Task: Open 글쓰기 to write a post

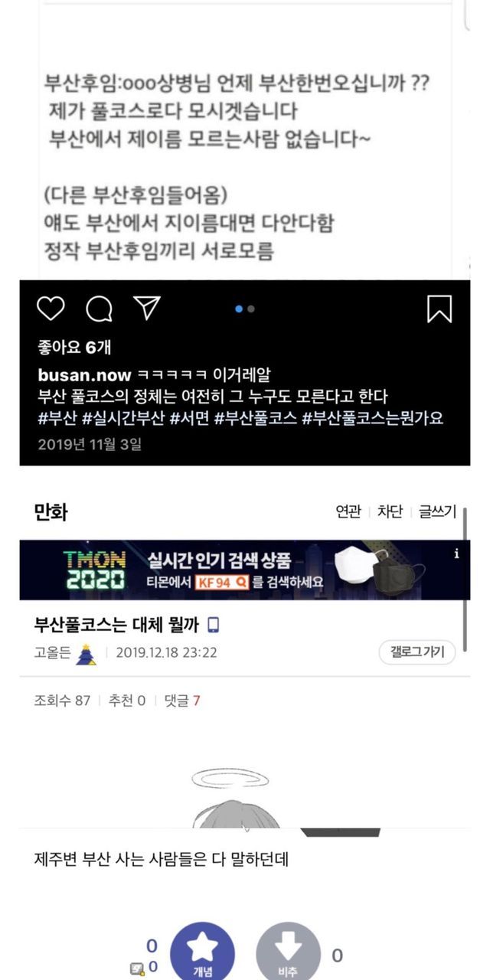Action: coord(437,511)
